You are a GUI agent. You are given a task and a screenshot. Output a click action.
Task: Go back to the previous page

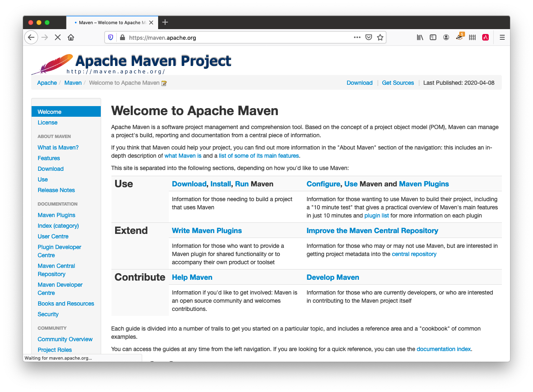pyautogui.click(x=31, y=37)
